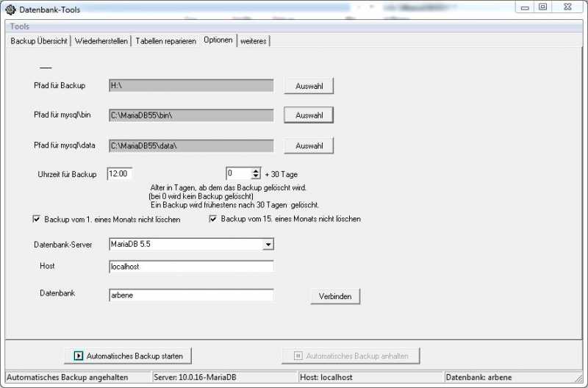Screen dimensions: 588x388
Task: Click the Datenbank name input field
Action: (190, 295)
